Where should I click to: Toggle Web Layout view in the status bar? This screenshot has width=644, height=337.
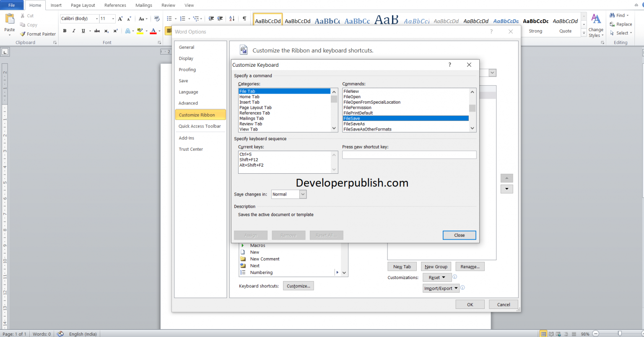coord(558,333)
